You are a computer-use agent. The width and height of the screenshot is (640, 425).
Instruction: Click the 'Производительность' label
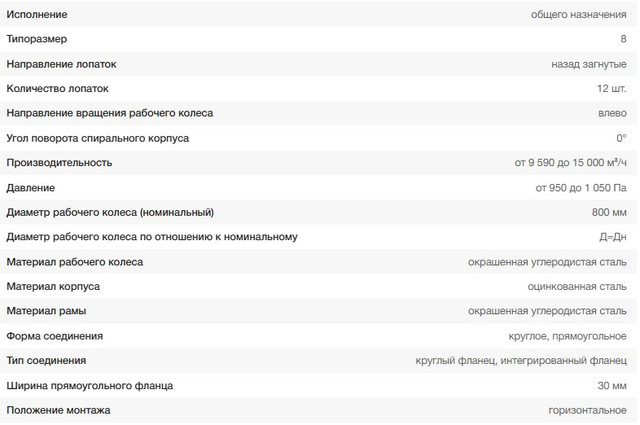(59, 162)
